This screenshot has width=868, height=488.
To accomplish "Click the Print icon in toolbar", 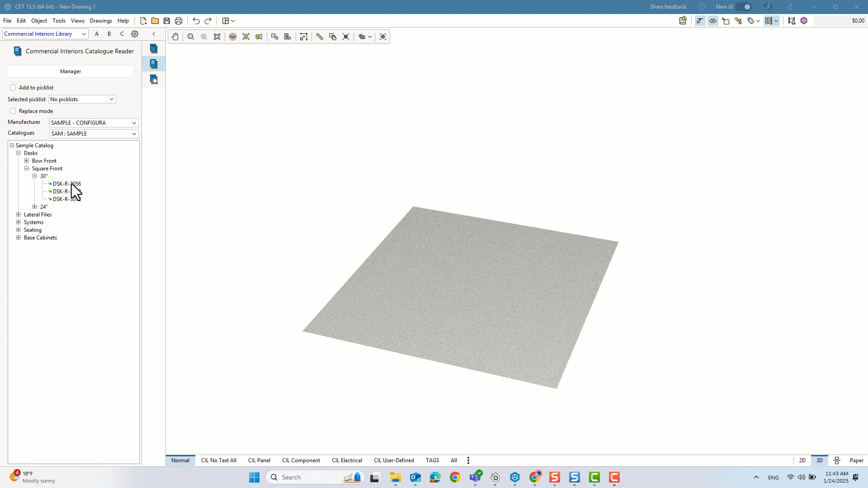I will click(179, 21).
